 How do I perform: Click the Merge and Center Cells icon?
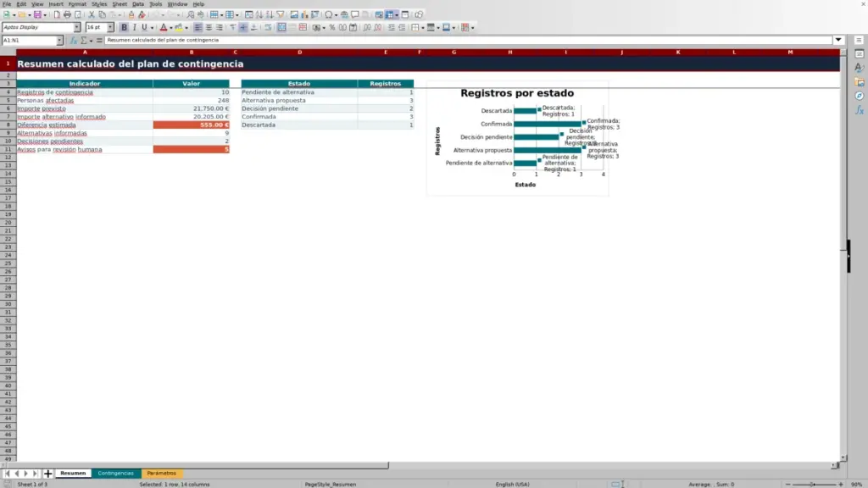point(281,27)
